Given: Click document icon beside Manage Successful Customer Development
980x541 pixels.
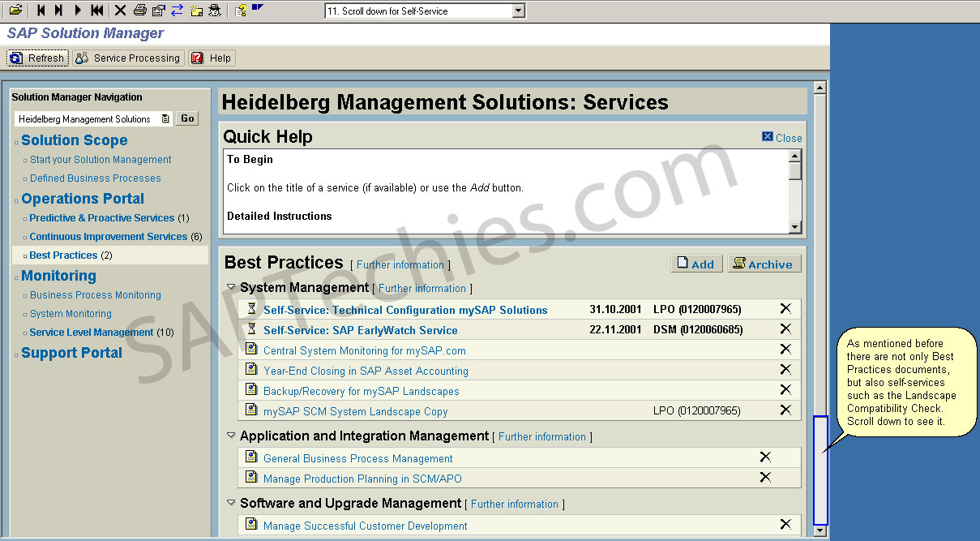Looking at the screenshot, I should (x=251, y=525).
